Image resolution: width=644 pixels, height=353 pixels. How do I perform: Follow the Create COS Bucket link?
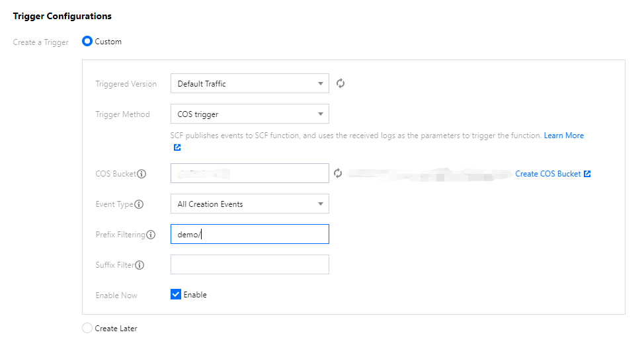click(547, 174)
